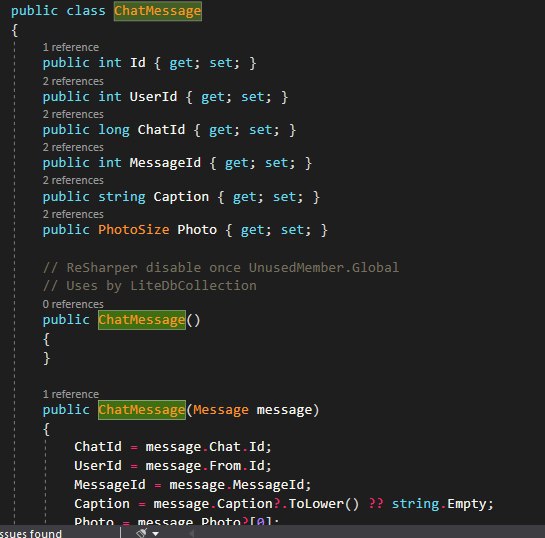View '2 references' above the Caption property

(73, 180)
